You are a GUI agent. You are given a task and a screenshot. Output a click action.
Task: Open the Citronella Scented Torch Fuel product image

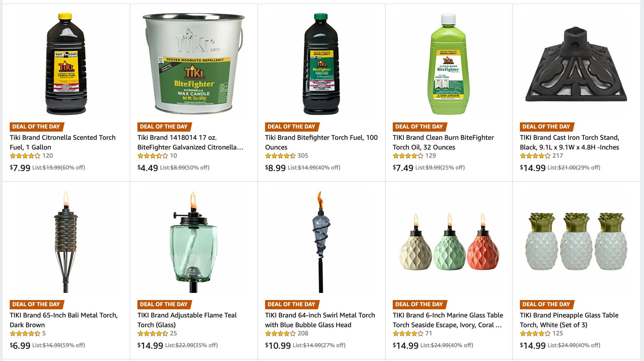(x=66, y=64)
